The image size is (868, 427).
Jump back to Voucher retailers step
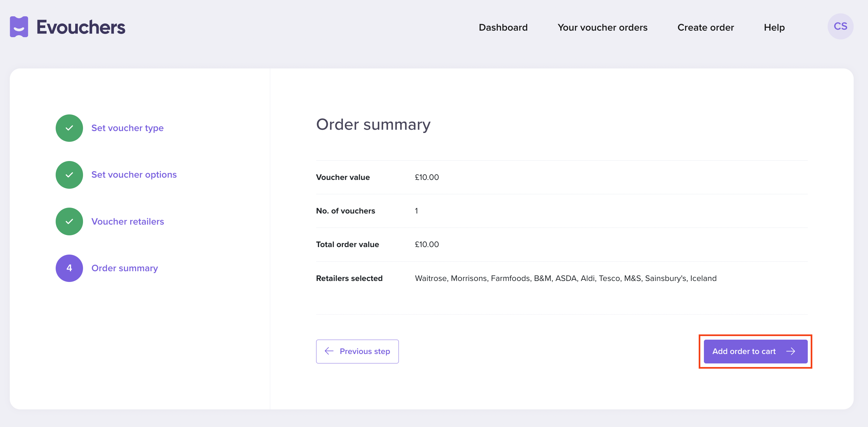coord(128,221)
